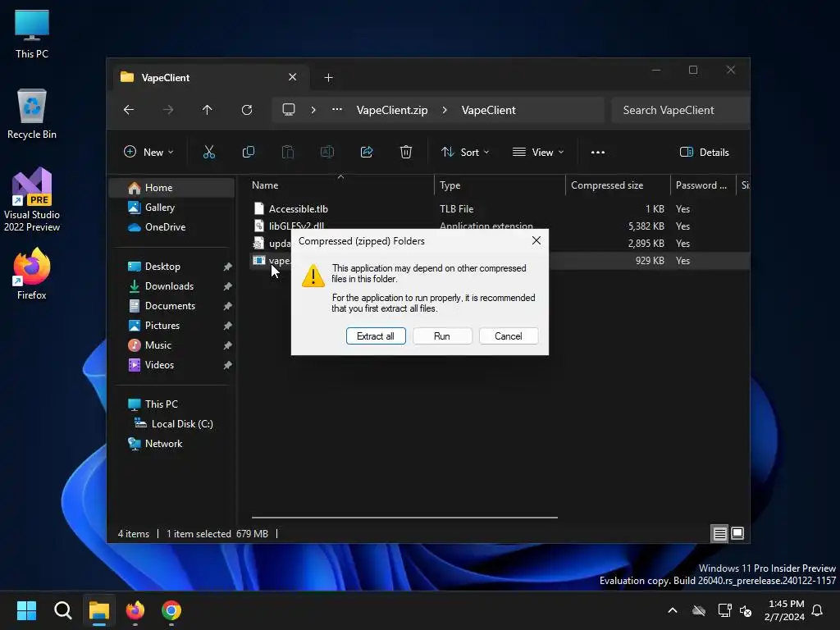Sort by Type column header

pyautogui.click(x=500, y=185)
